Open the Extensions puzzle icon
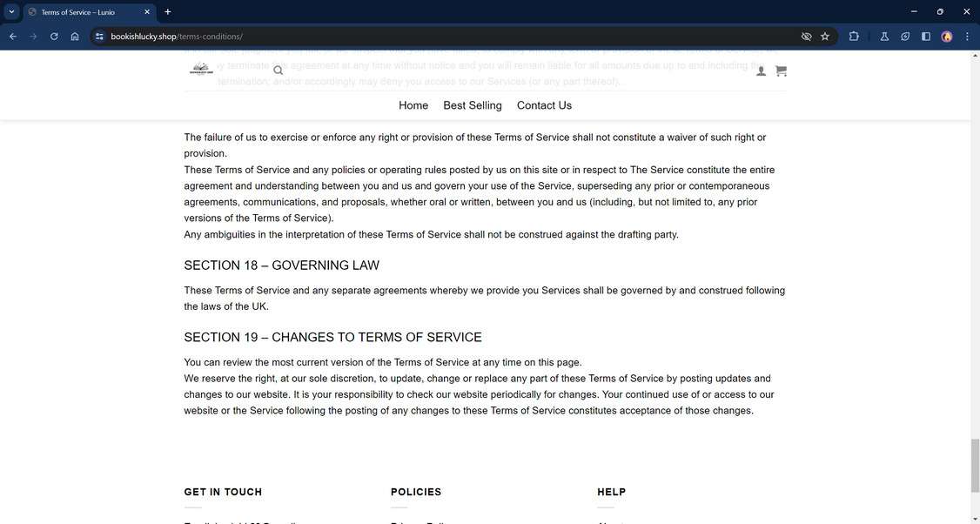The width and height of the screenshot is (980, 524). (854, 37)
